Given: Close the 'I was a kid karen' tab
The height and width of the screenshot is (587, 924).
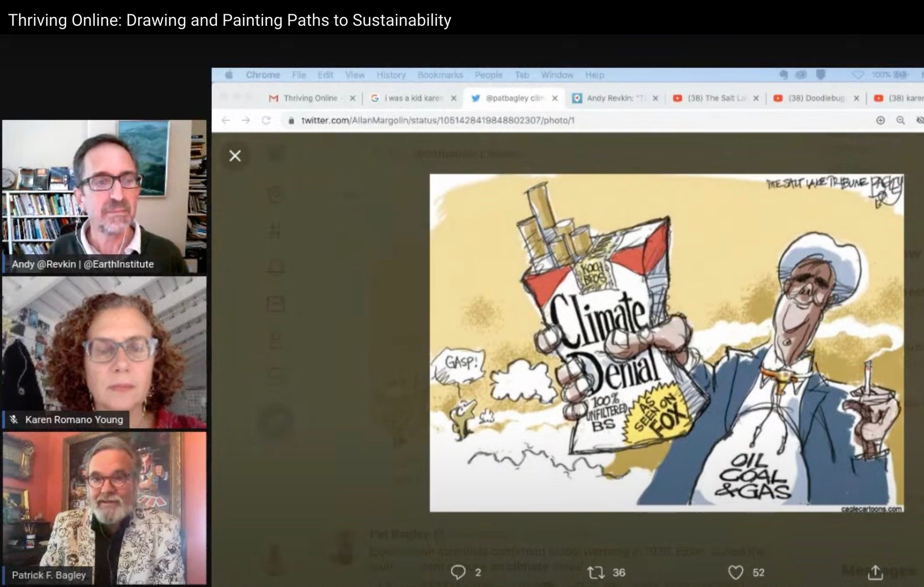Looking at the screenshot, I should [x=454, y=98].
